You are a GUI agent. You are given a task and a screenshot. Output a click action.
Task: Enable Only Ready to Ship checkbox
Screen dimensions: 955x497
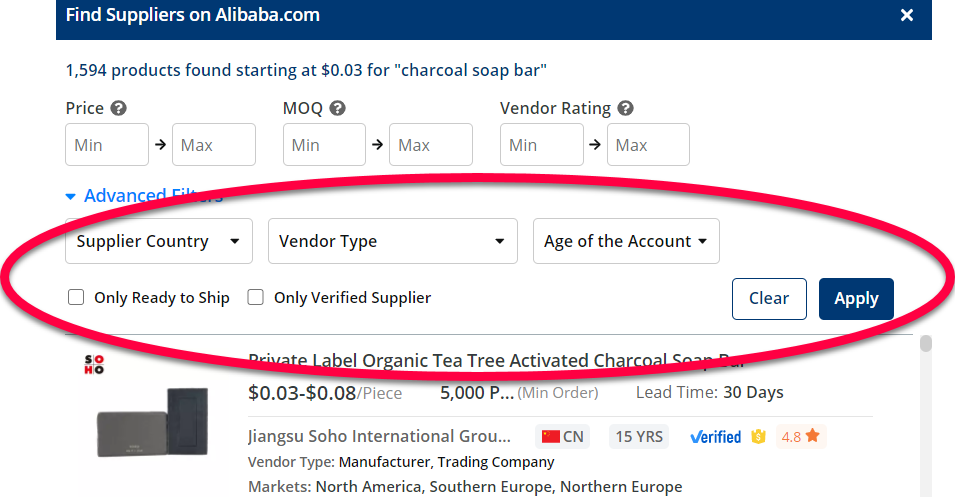pos(75,297)
